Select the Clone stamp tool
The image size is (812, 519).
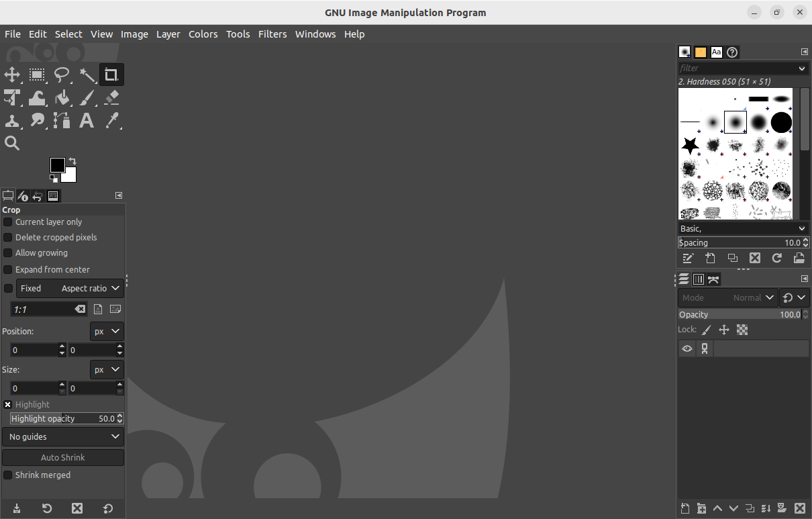pyautogui.click(x=12, y=120)
